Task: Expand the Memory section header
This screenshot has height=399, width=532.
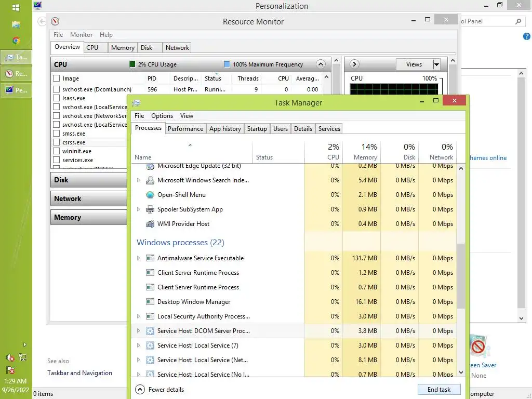Action: (89, 218)
